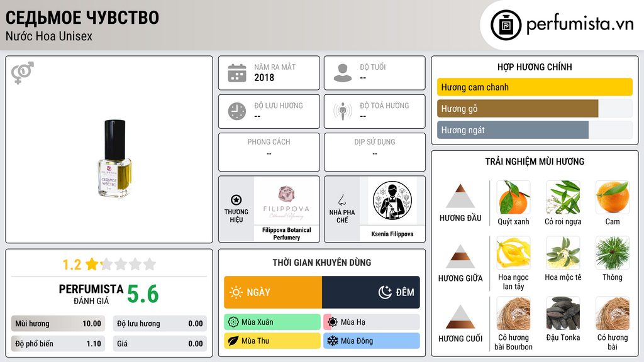Viewport: 644px width, 362px height.
Task: Click the СЕДЬМОЕ ЧУВСТВО title
Action: click(x=82, y=18)
